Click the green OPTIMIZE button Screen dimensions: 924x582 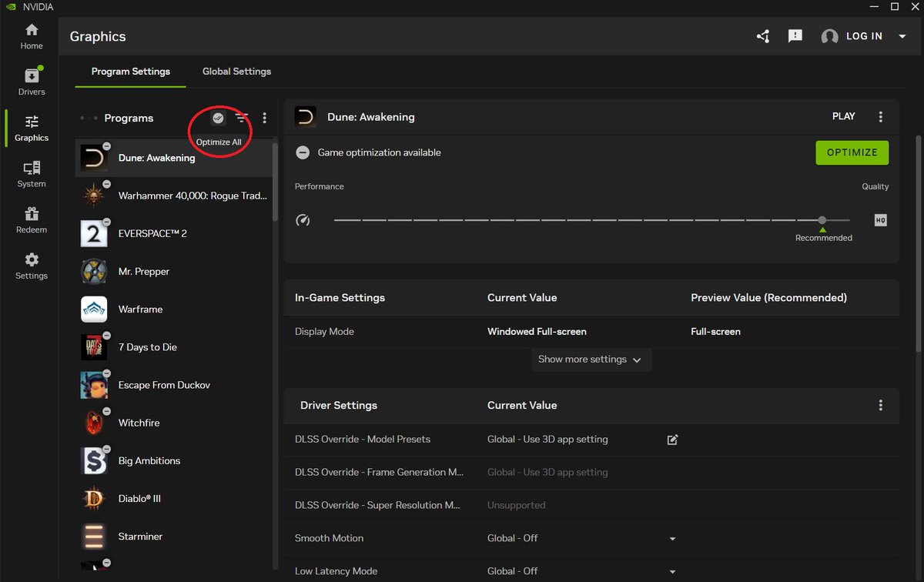pyautogui.click(x=852, y=152)
